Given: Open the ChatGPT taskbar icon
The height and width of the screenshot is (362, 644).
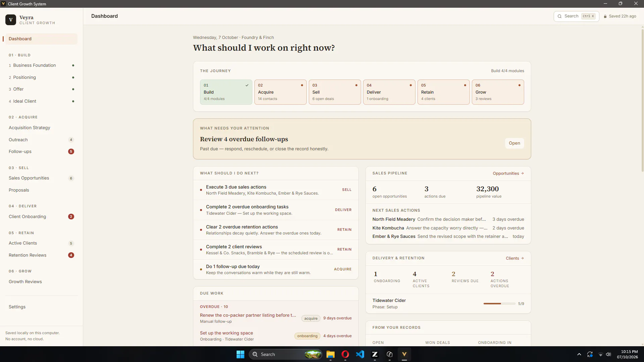Looking at the screenshot, I should coord(390,354).
